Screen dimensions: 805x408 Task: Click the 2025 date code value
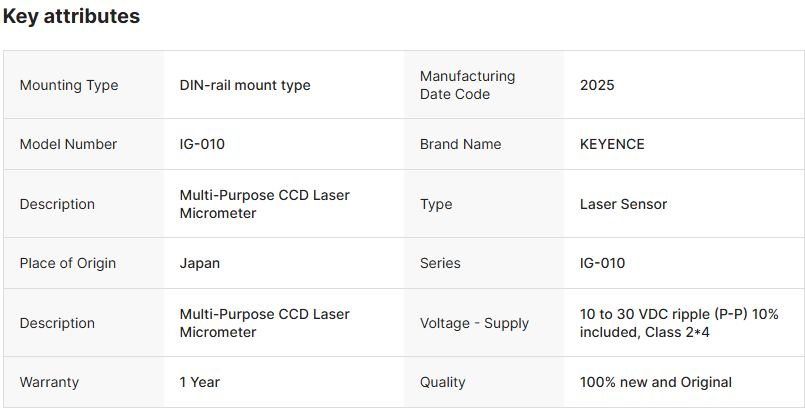597,85
